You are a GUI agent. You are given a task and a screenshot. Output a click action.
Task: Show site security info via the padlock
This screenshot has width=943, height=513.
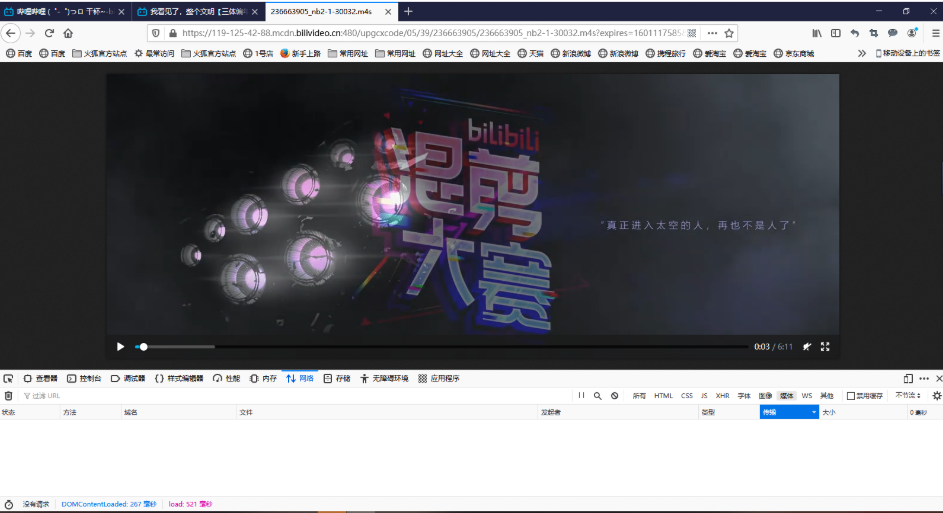[173, 33]
